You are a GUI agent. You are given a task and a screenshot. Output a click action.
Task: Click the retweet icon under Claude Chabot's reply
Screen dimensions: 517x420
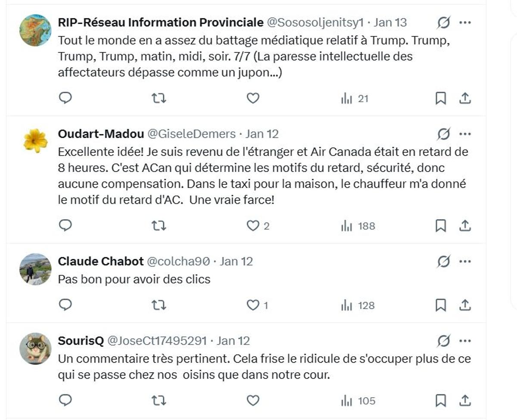coord(159,306)
